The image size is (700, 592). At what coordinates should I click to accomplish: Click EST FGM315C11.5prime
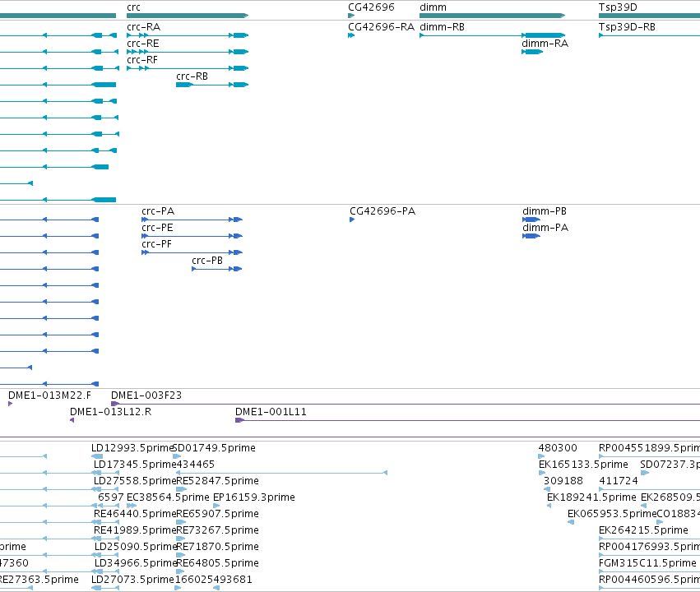(x=647, y=563)
